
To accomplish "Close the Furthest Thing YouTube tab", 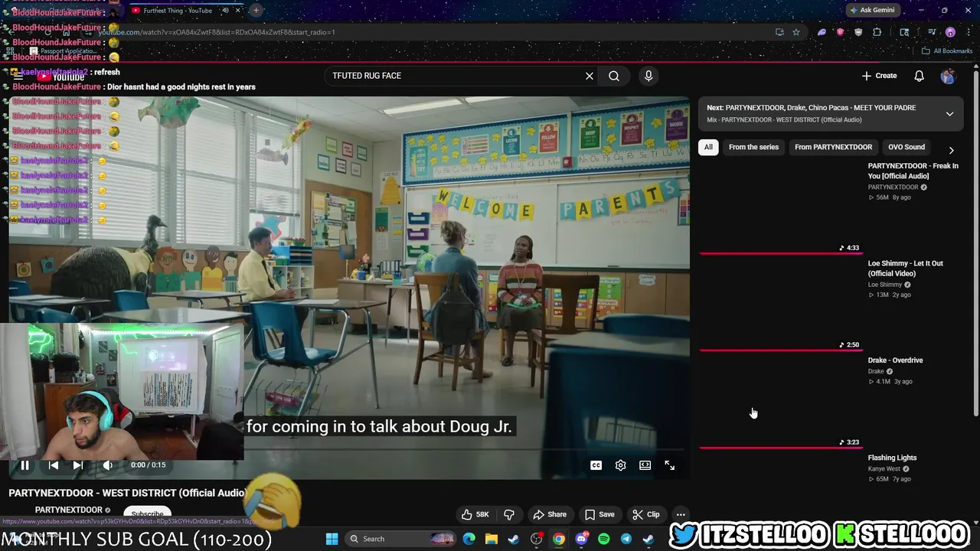I will point(238,10).
